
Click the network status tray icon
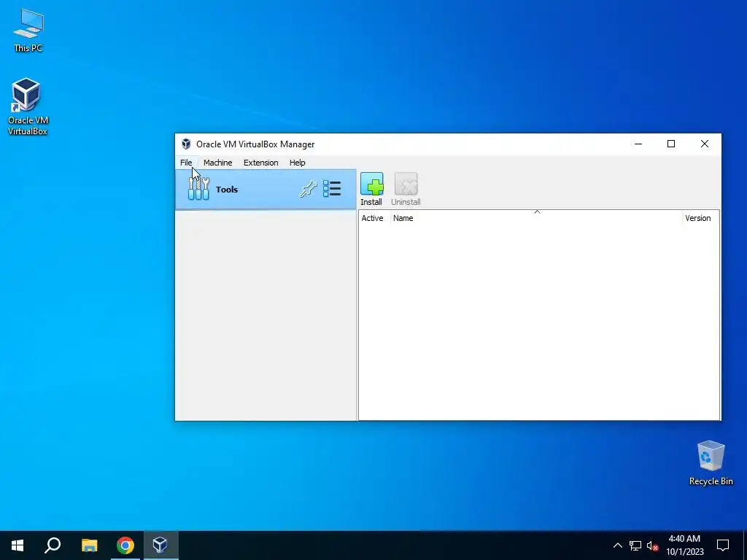coord(635,545)
